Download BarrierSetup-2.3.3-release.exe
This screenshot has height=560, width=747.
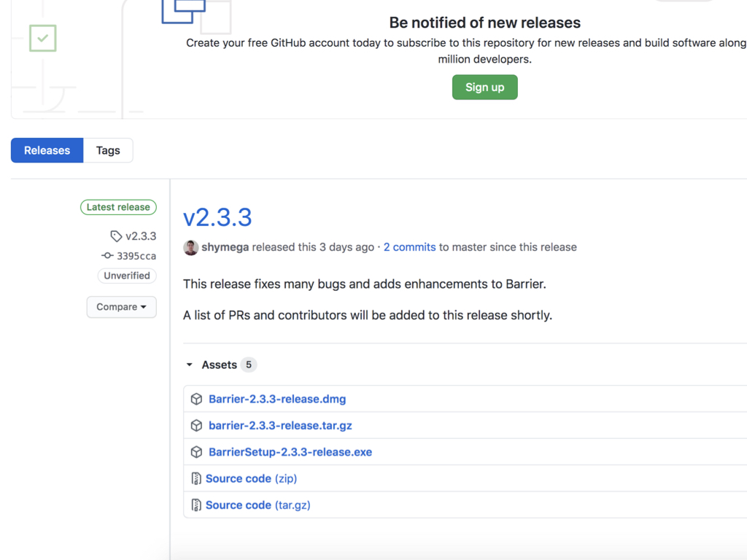point(290,452)
